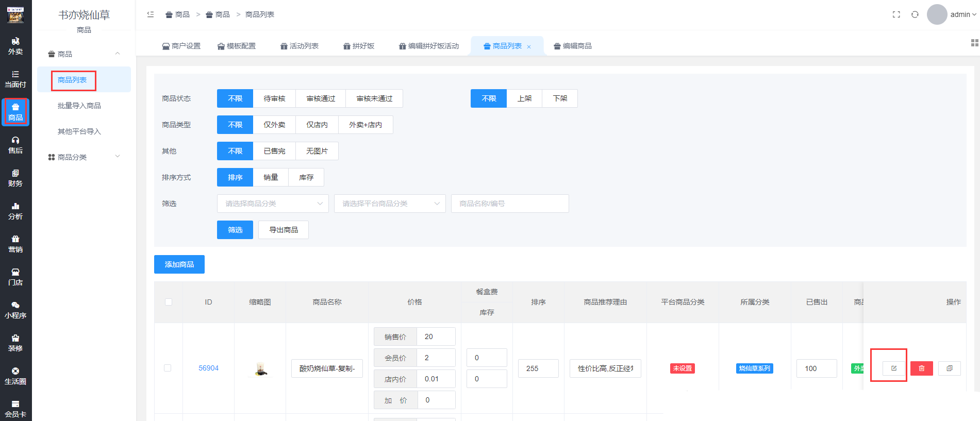Viewport: 980px width, 421px height.
Task: Toggle fullscreen mode icon
Action: 896,14
